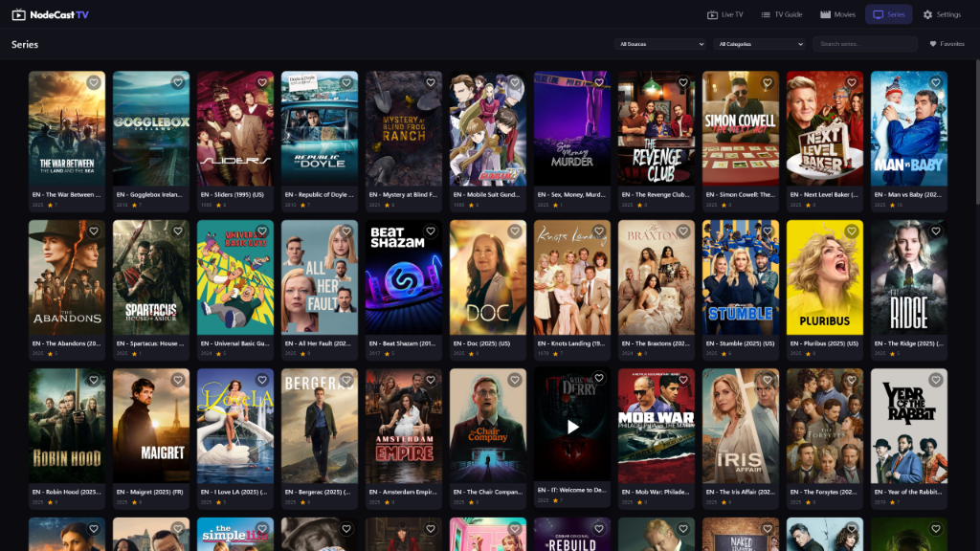The height and width of the screenshot is (551, 980).
Task: Click the heart icon on Man vs Baby
Action: point(936,82)
